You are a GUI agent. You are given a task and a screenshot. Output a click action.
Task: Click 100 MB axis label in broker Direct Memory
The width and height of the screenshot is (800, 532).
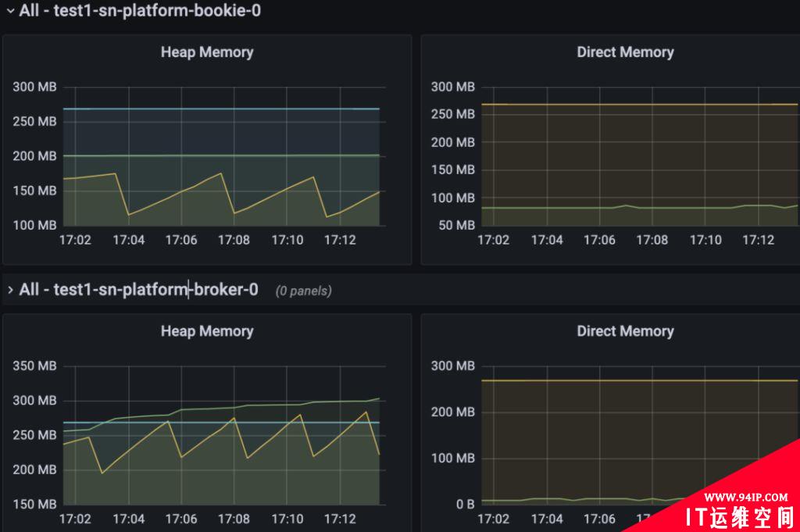453,458
